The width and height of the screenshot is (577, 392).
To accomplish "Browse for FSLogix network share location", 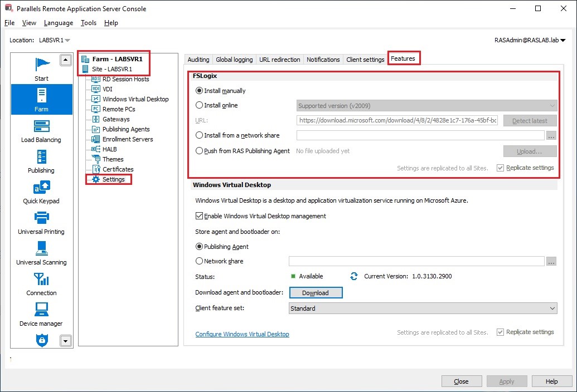I will [x=551, y=135].
